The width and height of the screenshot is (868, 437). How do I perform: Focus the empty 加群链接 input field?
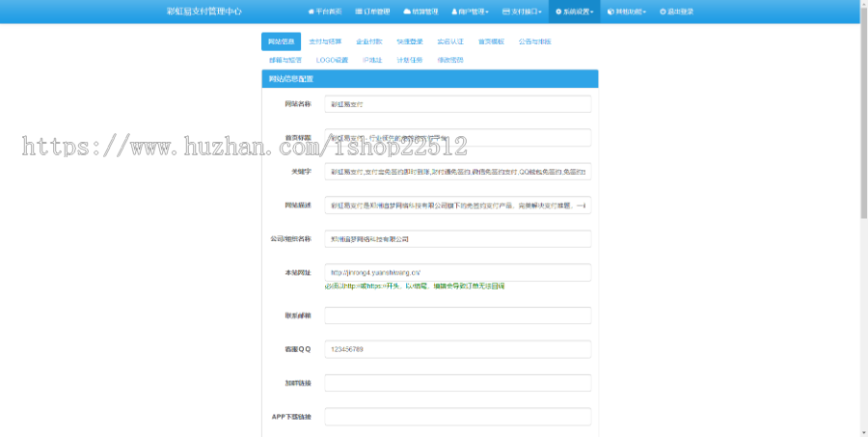click(458, 383)
